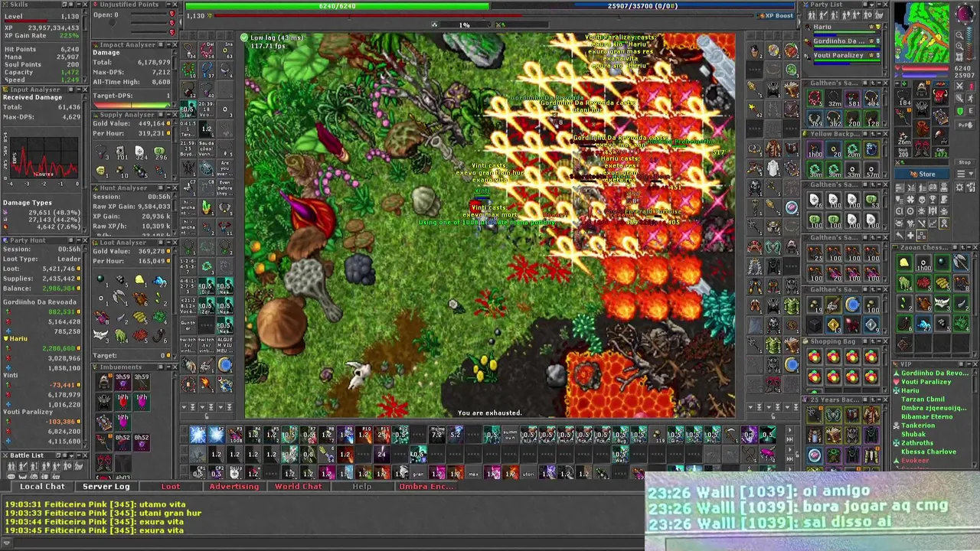The height and width of the screenshot is (551, 980).
Task: Collapse the Skills panel
Action: click(x=78, y=5)
